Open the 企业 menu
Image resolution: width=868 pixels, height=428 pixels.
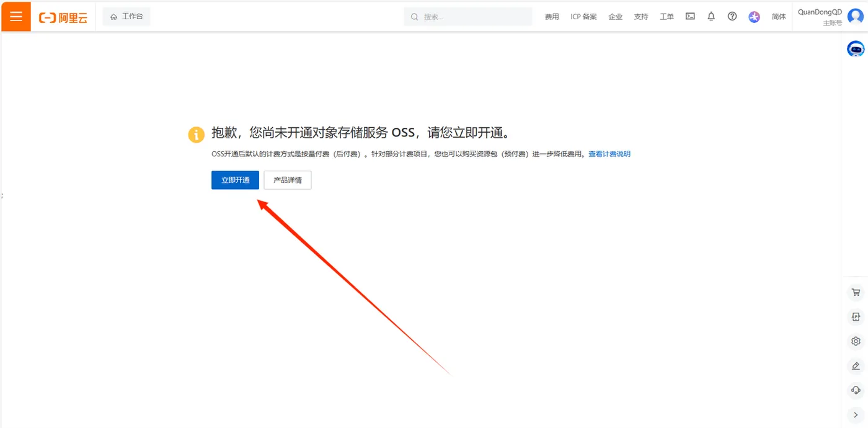pyautogui.click(x=615, y=17)
